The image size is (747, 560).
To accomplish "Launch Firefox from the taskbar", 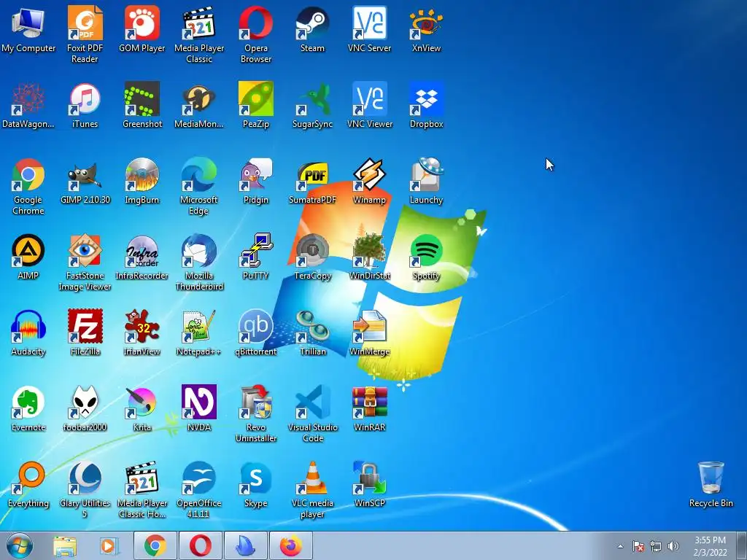I will tap(290, 545).
